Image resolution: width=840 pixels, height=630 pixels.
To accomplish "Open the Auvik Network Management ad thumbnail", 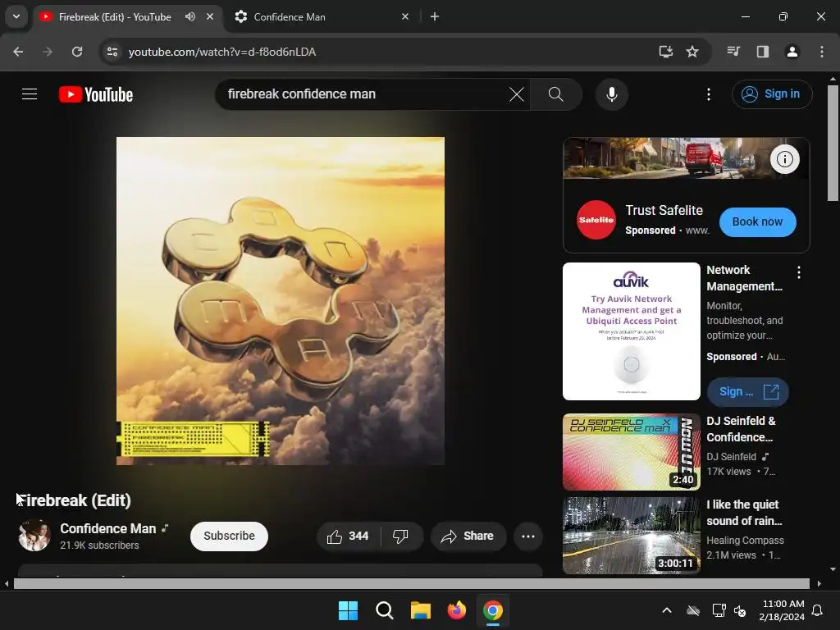I will (x=631, y=331).
